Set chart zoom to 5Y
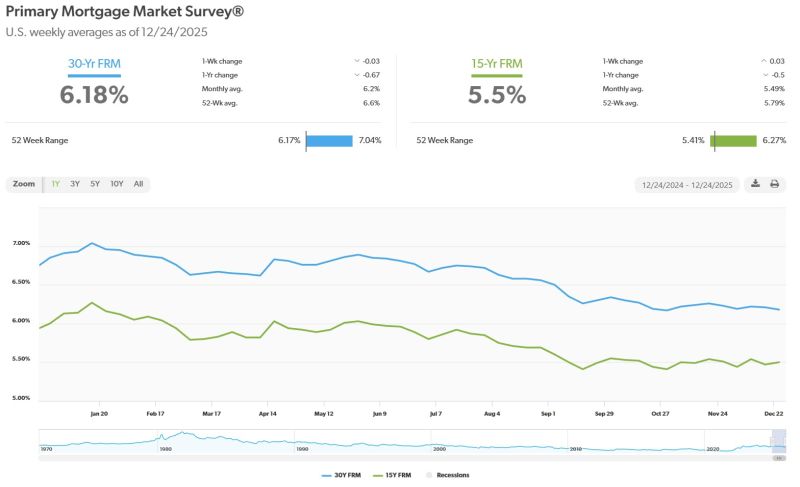This screenshot has height=487, width=800. (95, 184)
